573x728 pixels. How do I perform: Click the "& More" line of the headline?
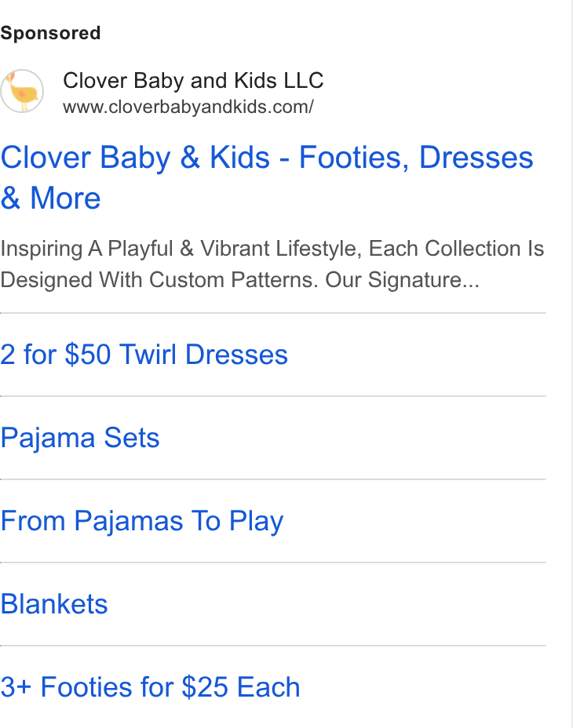(x=50, y=198)
